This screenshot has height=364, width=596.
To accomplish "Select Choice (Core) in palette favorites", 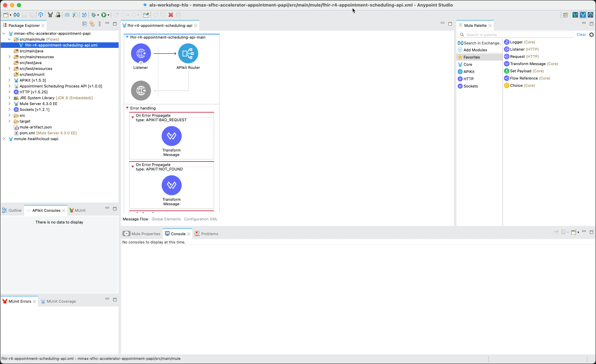I will coord(519,85).
